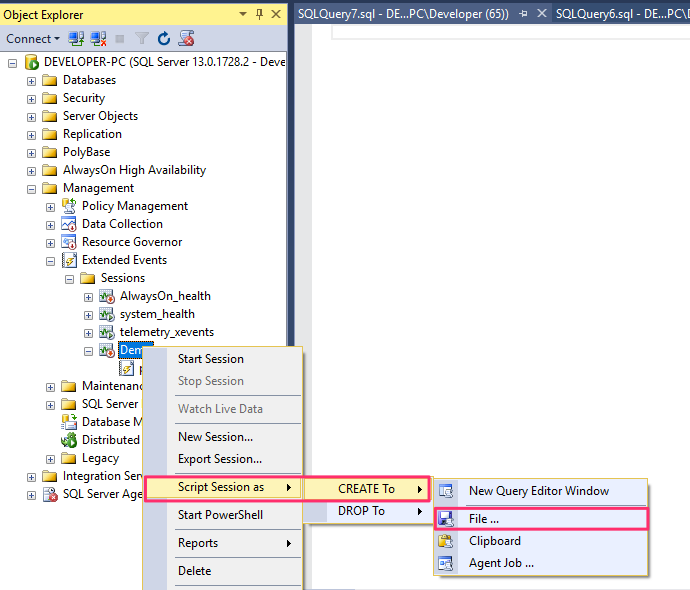Select the telemetry_xevents session label
The image size is (690, 590).
(x=167, y=332)
